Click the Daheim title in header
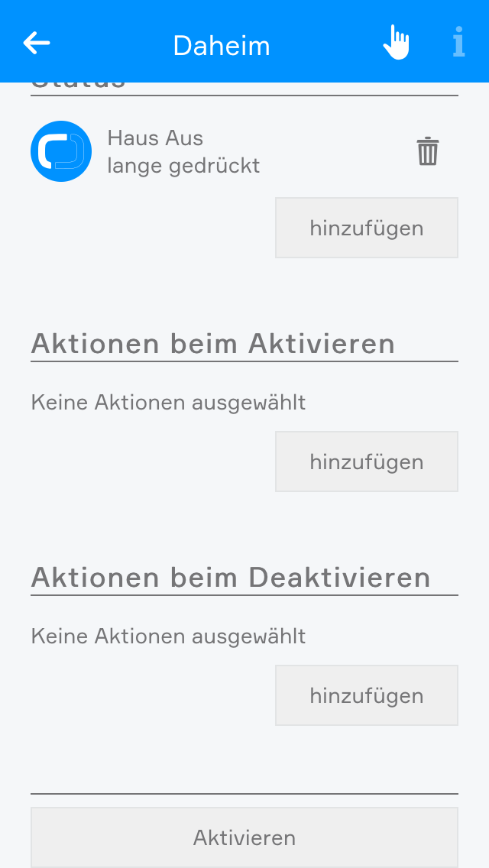 (222, 46)
